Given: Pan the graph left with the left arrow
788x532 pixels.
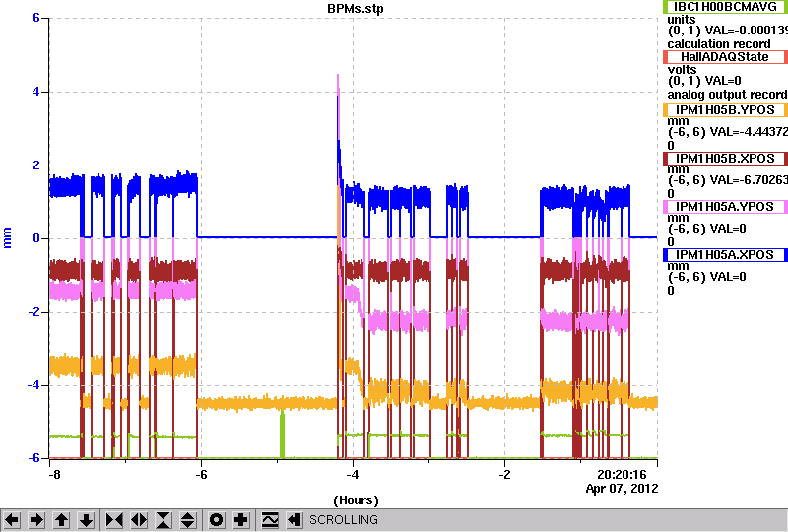Looking at the screenshot, I should [12, 520].
